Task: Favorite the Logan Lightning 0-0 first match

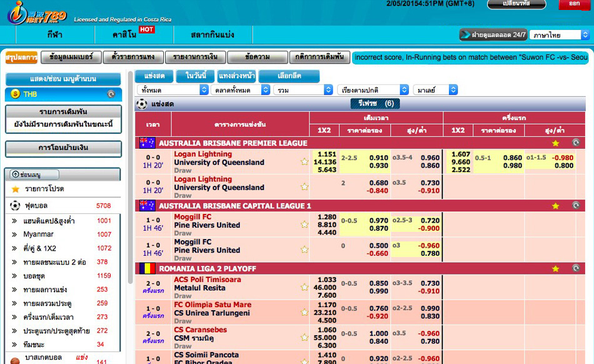Action: (x=305, y=161)
